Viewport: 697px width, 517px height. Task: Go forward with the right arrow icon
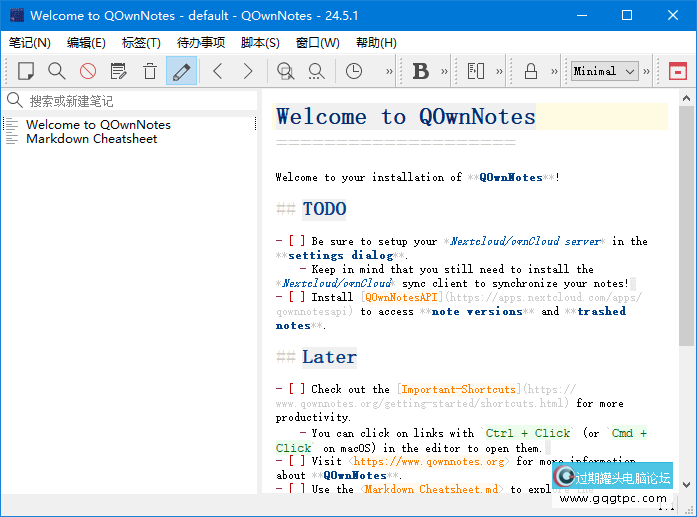click(248, 71)
